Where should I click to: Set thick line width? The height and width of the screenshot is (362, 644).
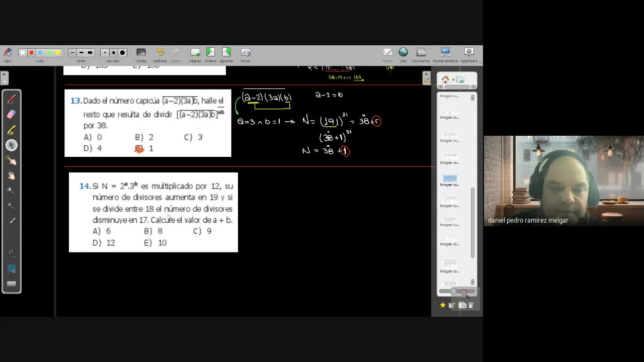pyautogui.click(x=90, y=52)
